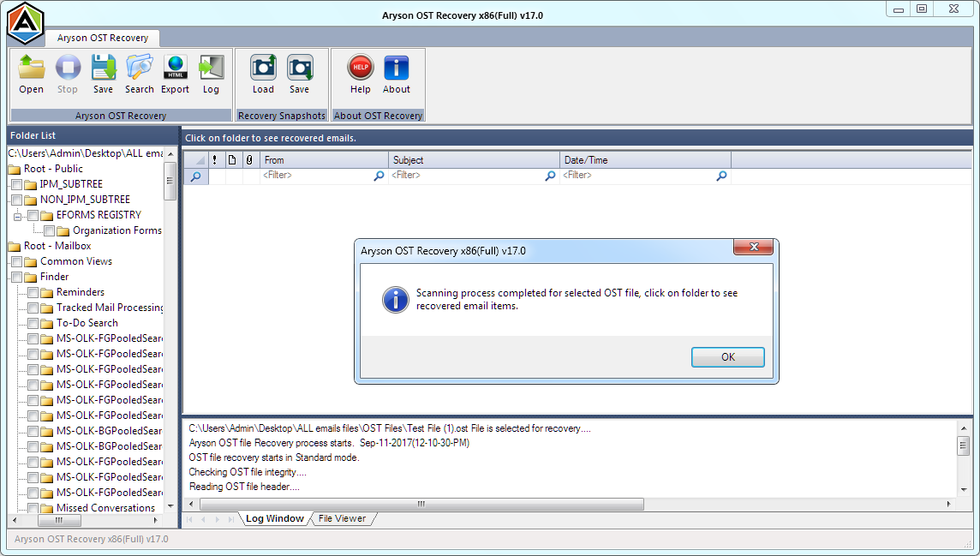
Task: Click the item type column header icon
Action: click(x=232, y=160)
